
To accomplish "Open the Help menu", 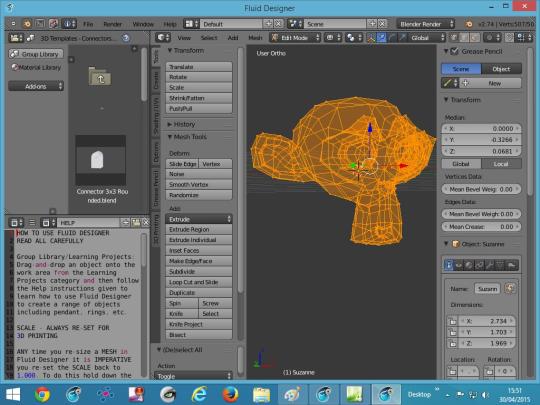I will 170,24.
